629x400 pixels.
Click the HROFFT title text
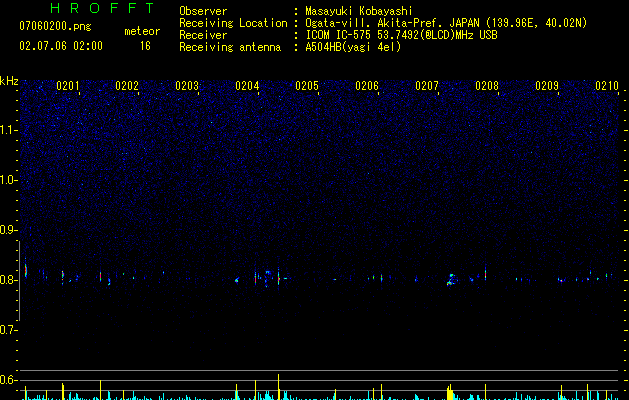click(103, 8)
